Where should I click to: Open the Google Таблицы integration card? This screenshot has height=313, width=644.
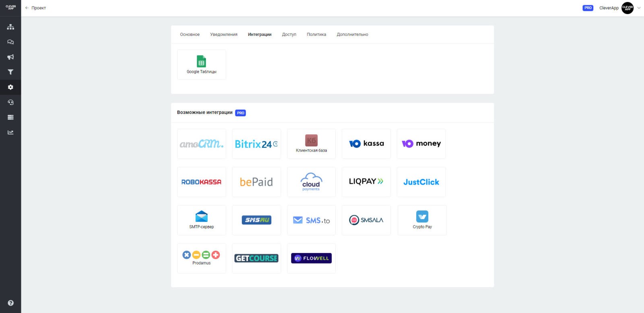tap(201, 65)
